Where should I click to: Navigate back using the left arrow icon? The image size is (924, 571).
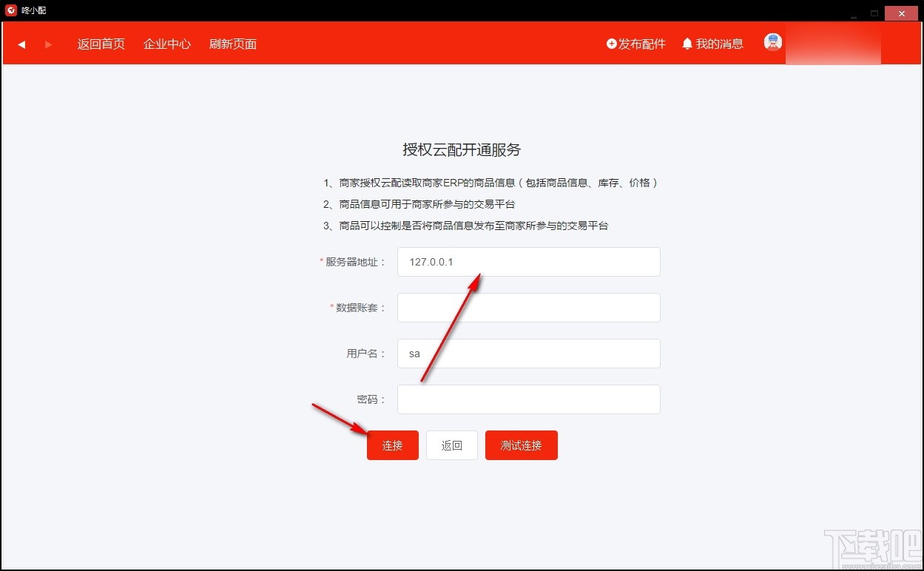(x=21, y=44)
